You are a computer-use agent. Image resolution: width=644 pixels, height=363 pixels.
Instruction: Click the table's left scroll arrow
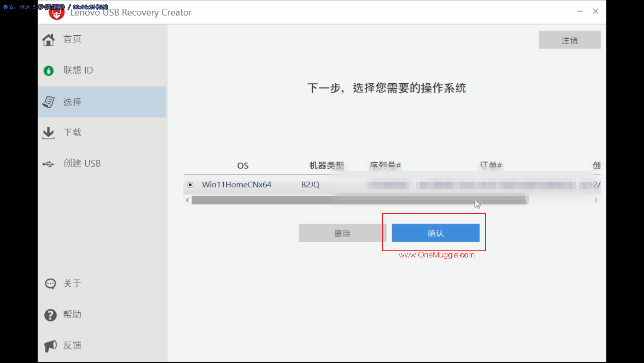(187, 200)
